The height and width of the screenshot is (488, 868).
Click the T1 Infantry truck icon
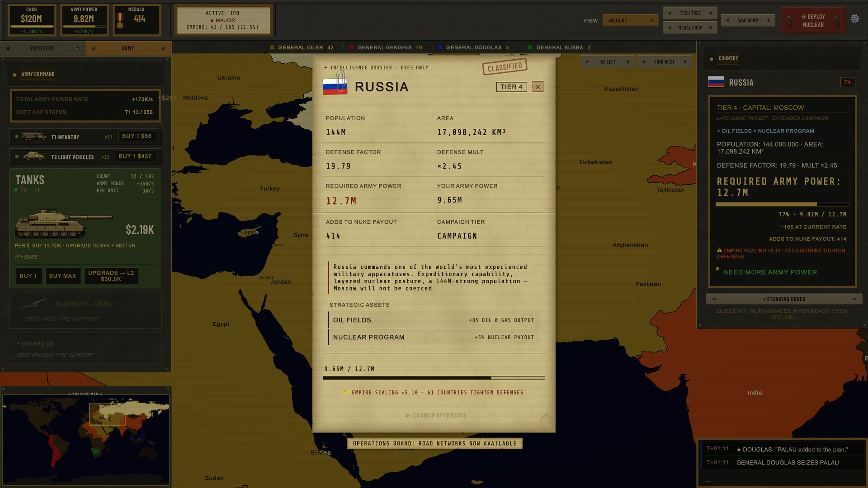coord(34,136)
